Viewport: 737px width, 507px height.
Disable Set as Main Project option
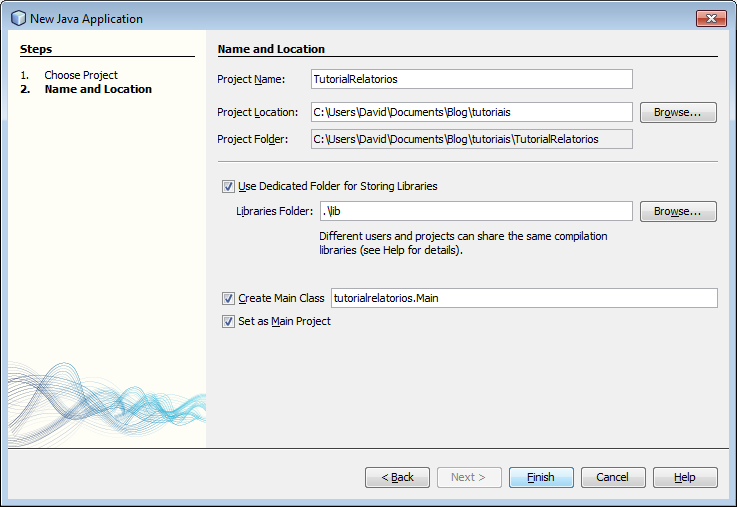point(228,322)
